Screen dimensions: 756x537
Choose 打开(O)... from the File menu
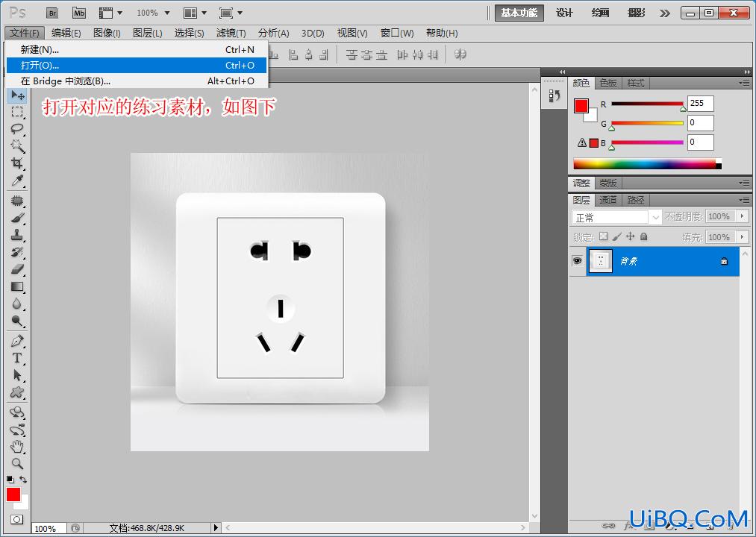(137, 65)
